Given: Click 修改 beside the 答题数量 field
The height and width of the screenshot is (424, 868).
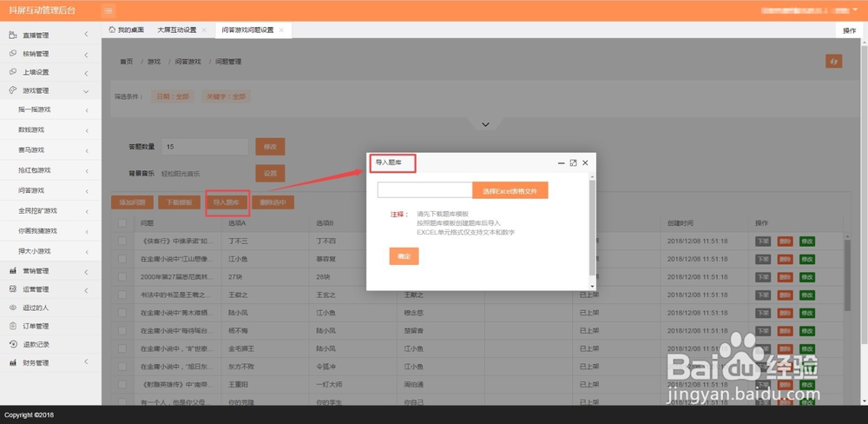Looking at the screenshot, I should point(270,147).
